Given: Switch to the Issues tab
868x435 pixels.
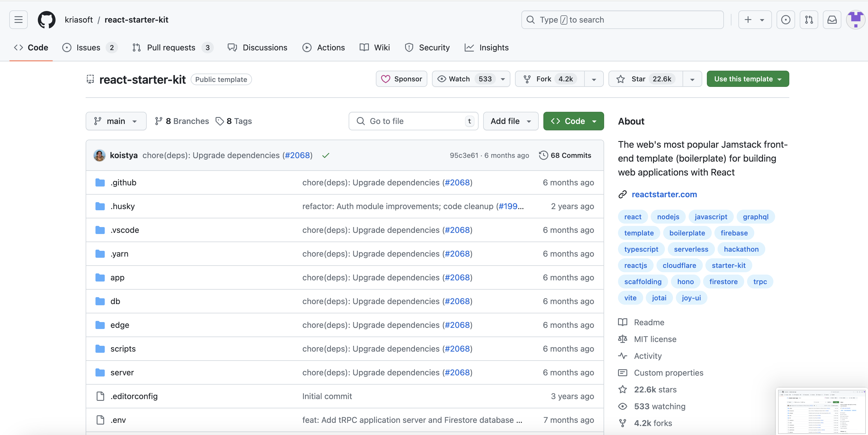Looking at the screenshot, I should (x=90, y=47).
